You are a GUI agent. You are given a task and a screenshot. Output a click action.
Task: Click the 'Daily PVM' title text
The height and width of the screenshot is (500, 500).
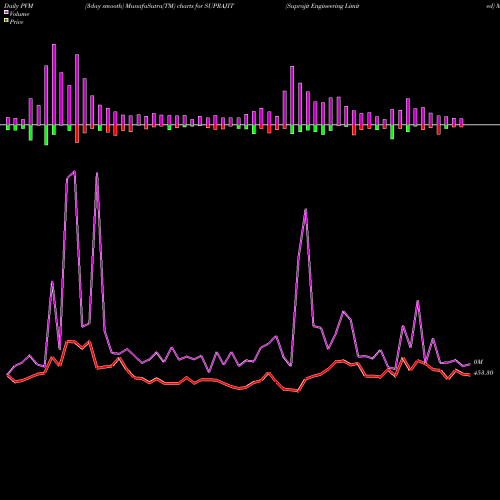click(19, 6)
